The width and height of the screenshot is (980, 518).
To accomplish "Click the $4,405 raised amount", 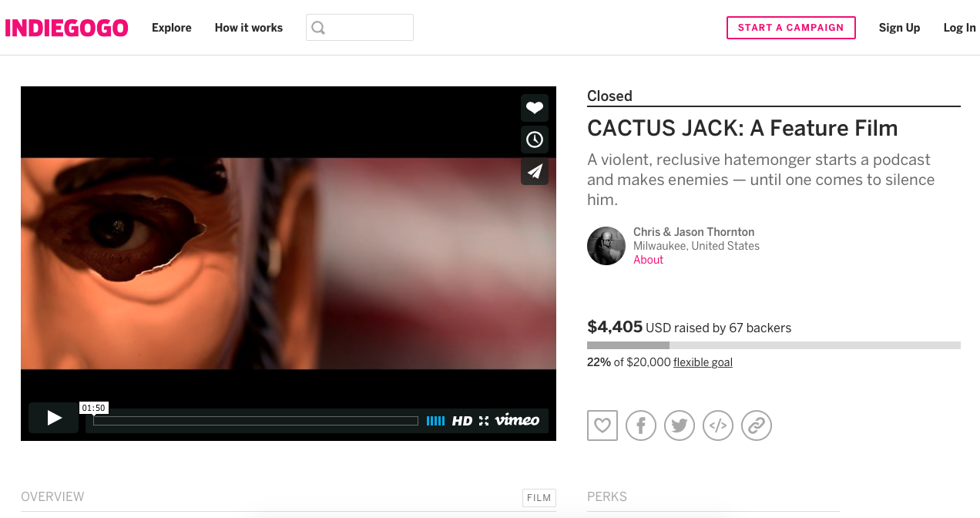I will (x=615, y=327).
